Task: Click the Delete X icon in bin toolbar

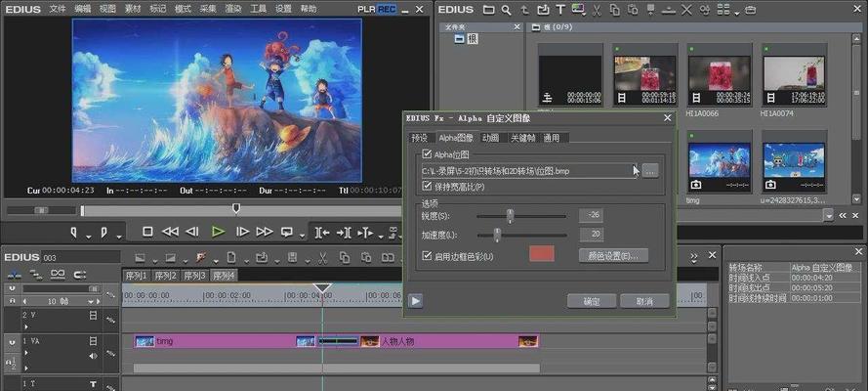Action: coord(686,10)
